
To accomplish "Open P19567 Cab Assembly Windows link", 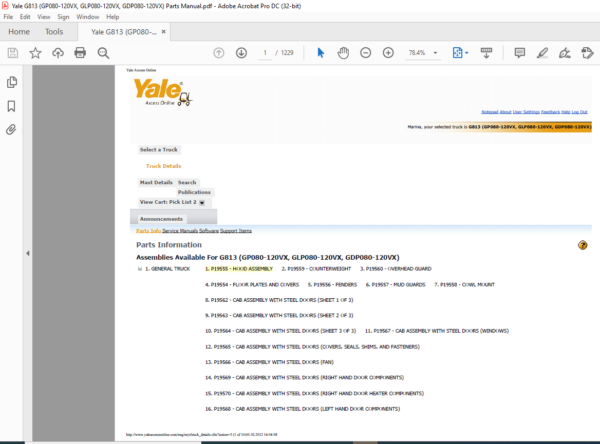I will tap(437, 331).
